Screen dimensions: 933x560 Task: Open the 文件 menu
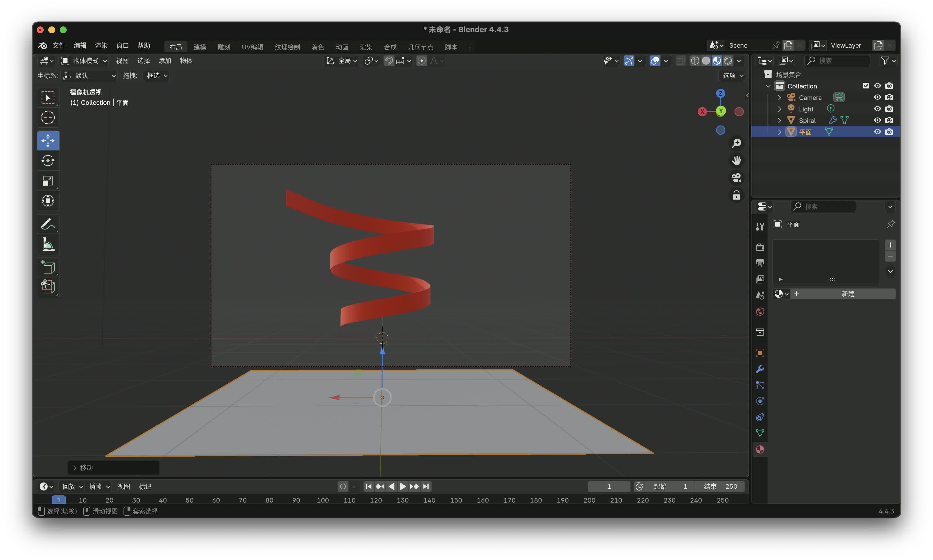click(59, 46)
